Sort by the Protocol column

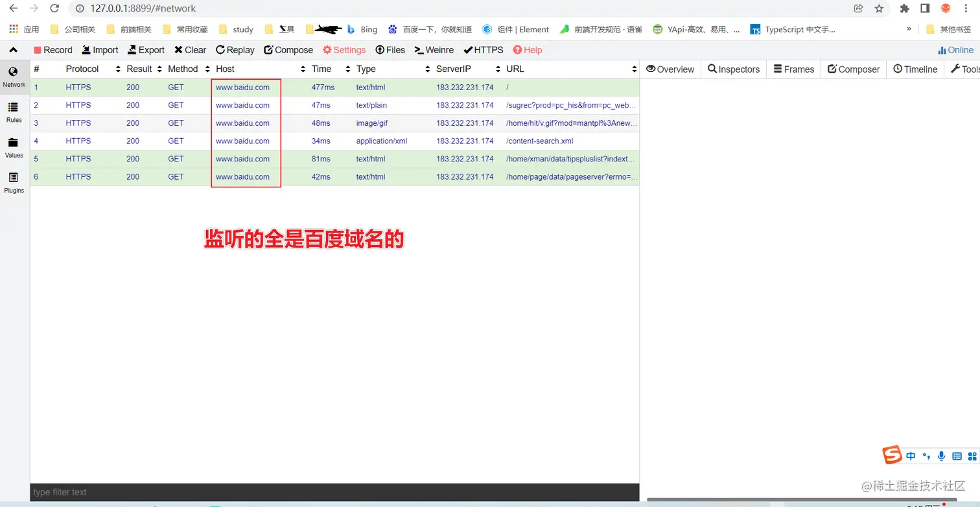[93, 69]
